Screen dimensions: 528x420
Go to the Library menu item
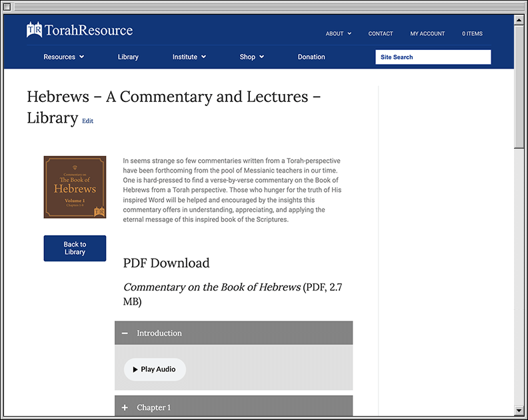point(128,57)
